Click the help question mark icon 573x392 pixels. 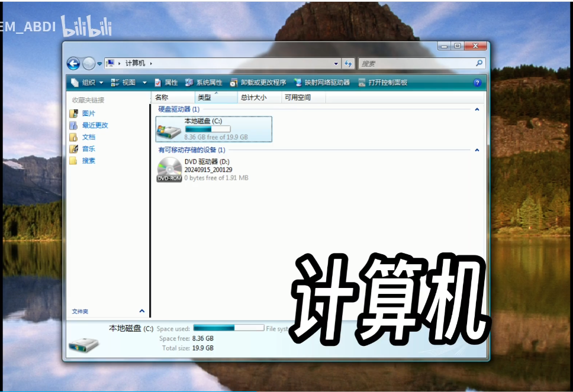coord(477,83)
